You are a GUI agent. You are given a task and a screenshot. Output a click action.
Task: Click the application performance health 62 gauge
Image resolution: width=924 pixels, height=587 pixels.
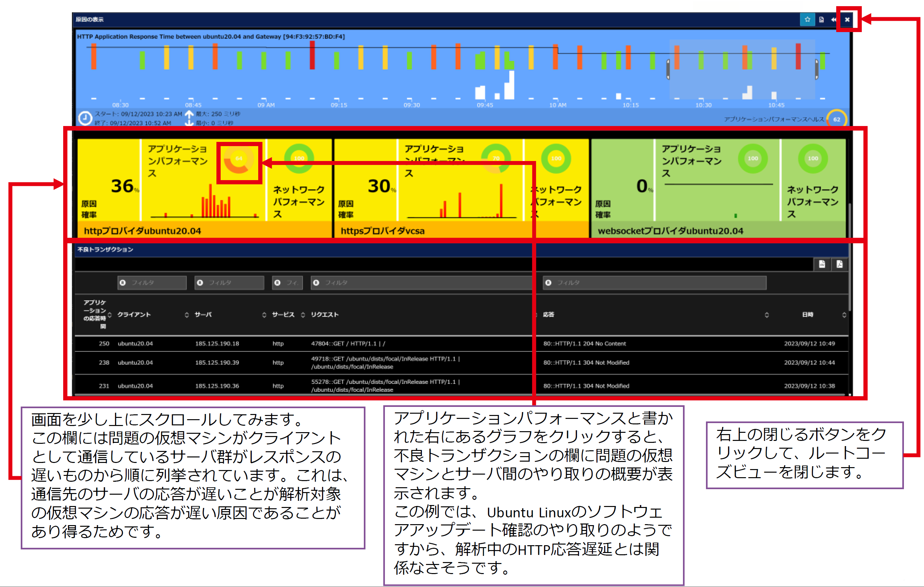837,119
